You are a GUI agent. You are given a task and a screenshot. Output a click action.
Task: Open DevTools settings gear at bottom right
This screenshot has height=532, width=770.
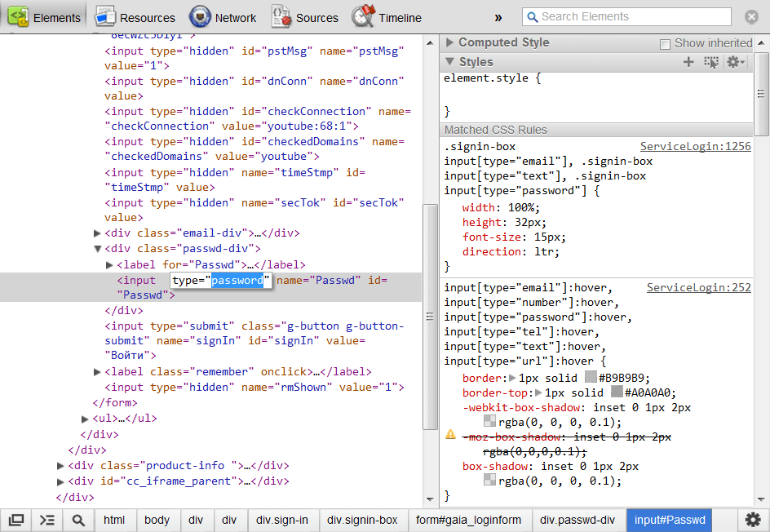coord(753,520)
